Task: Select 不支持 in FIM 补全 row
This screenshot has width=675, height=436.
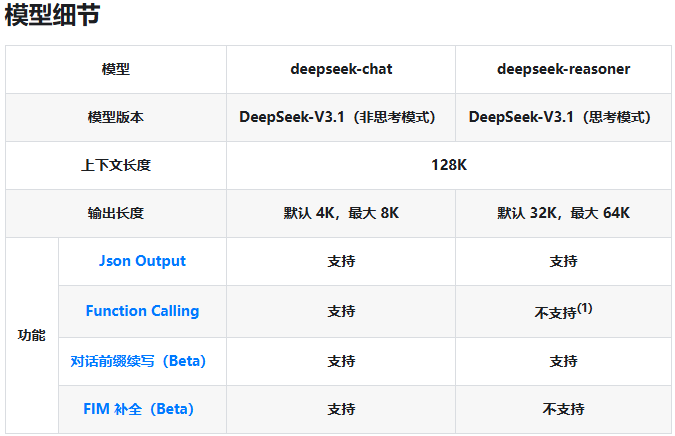Action: click(564, 409)
